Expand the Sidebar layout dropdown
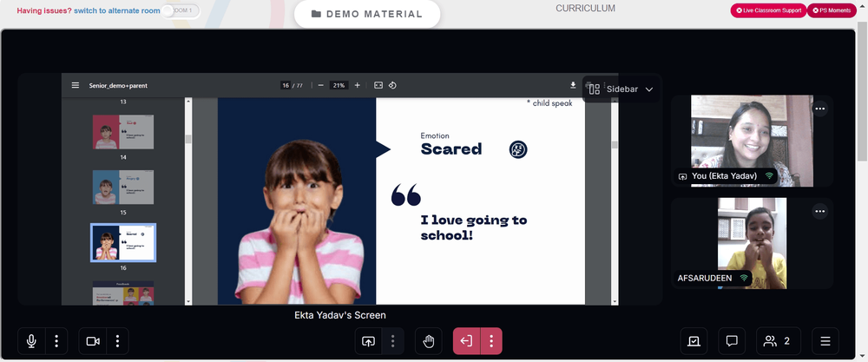The width and height of the screenshot is (868, 362). pyautogui.click(x=621, y=89)
